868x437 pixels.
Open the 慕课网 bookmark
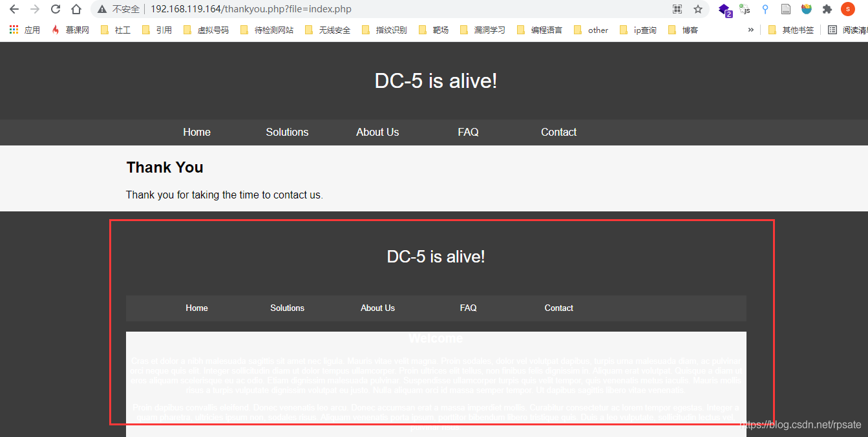pos(70,30)
